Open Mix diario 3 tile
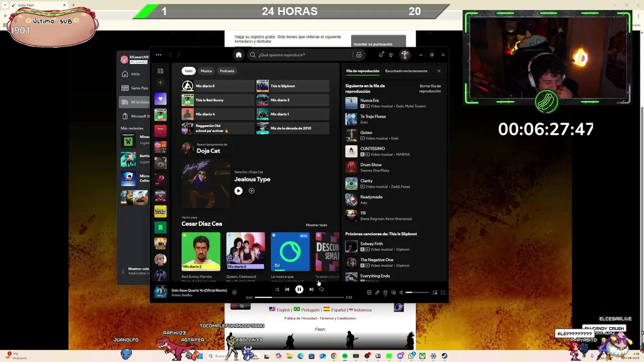Image resolution: width=644 pixels, height=362 pixels. (293, 100)
